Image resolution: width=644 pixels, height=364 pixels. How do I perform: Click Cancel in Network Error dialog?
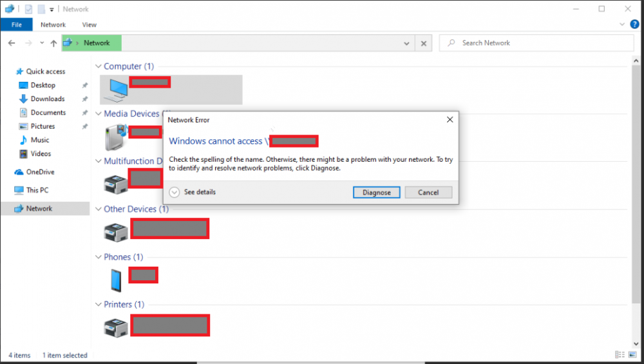click(428, 192)
